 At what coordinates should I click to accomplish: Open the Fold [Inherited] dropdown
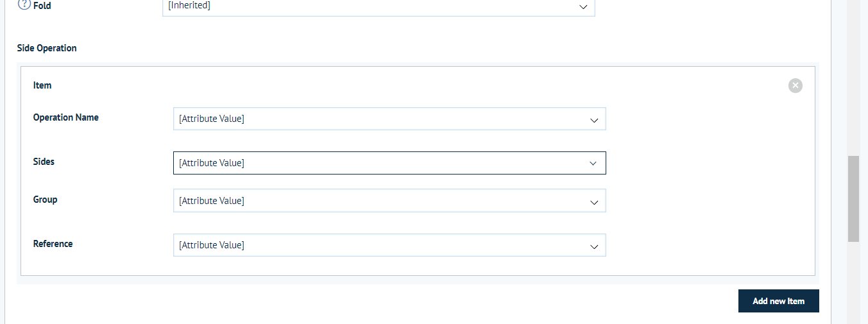click(x=379, y=6)
